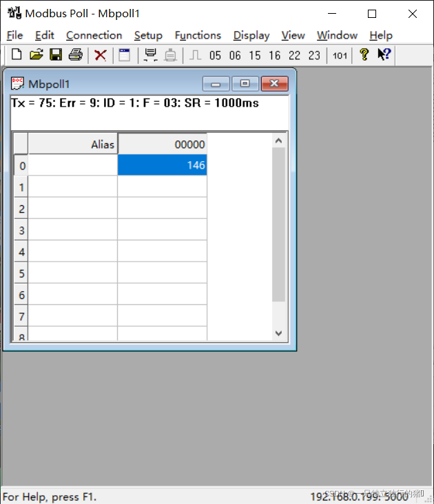Click the 'For Help, press F1.' status text

tap(50, 496)
